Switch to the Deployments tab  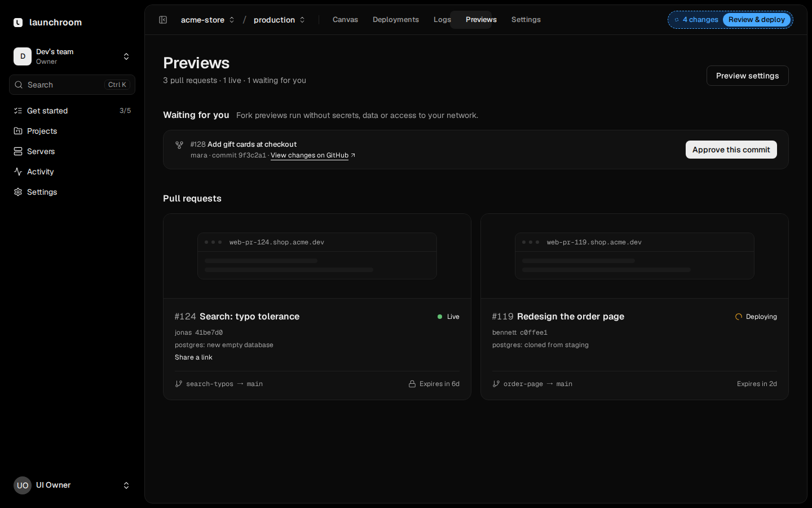(x=396, y=20)
